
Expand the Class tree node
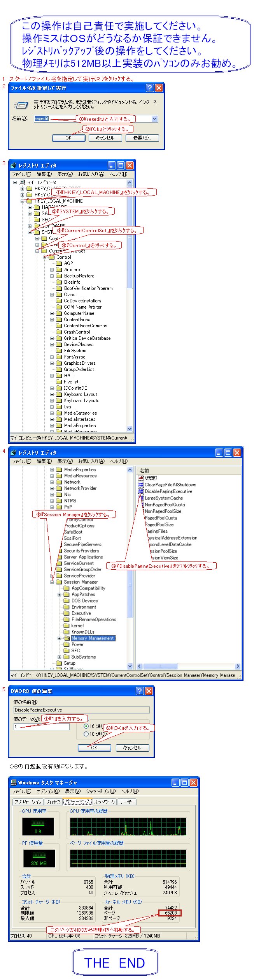click(52, 295)
